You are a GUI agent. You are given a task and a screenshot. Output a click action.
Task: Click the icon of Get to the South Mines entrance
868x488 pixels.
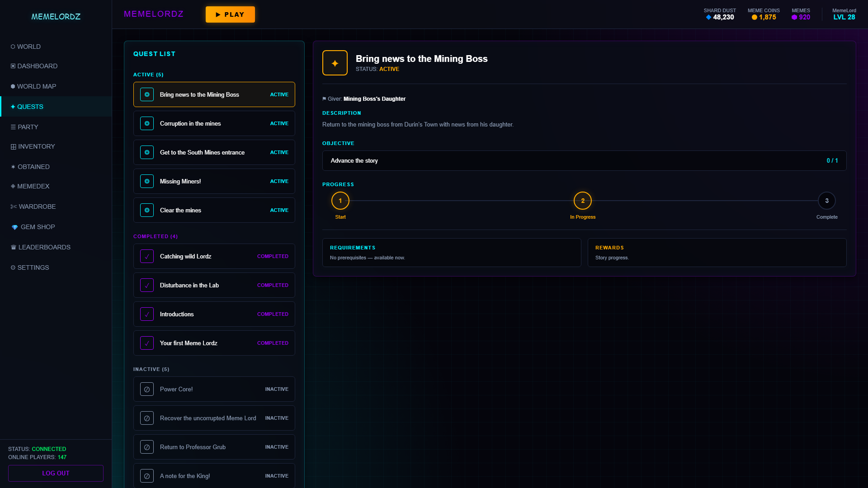[147, 152]
